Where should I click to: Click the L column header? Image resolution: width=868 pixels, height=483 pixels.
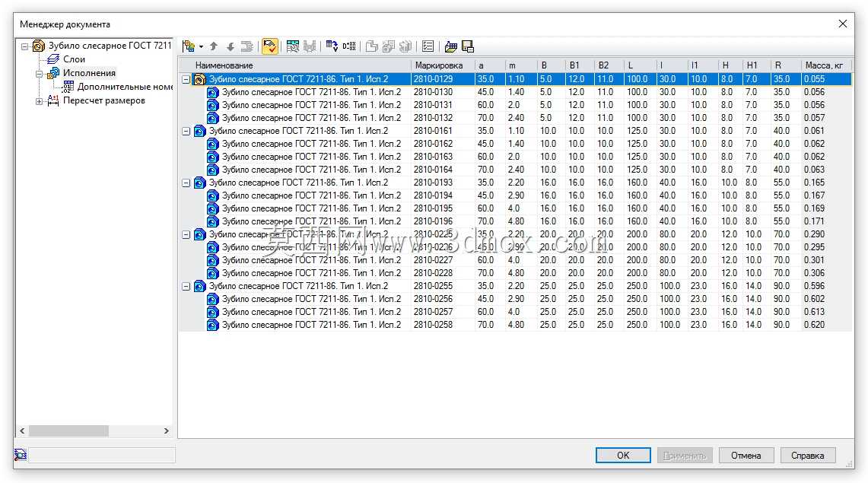coord(640,65)
